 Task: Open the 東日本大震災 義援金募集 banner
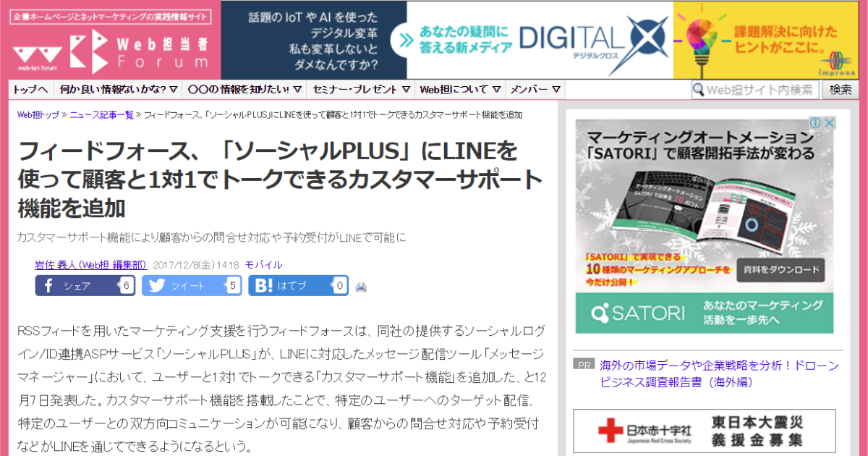tap(705, 431)
